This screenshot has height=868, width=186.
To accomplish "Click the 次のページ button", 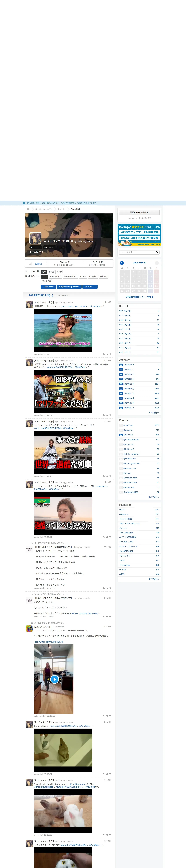I will 90,287.
